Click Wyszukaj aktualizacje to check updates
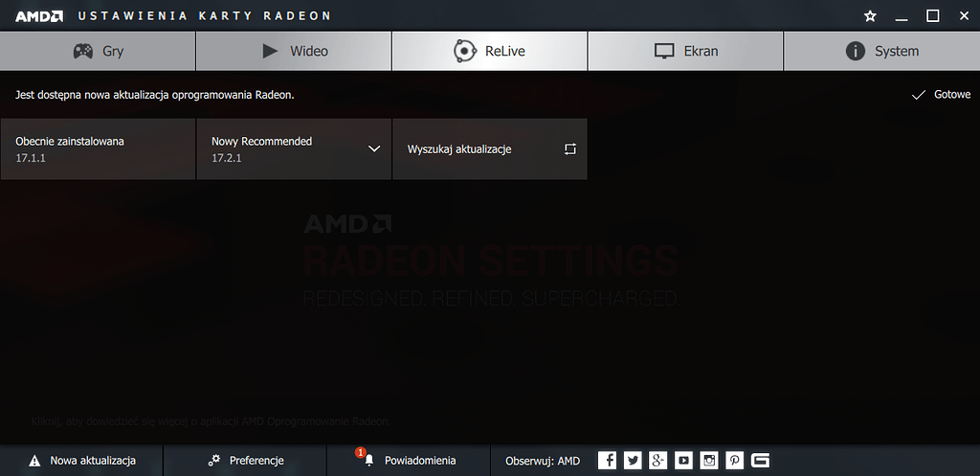The width and height of the screenshot is (980, 476). (x=490, y=149)
